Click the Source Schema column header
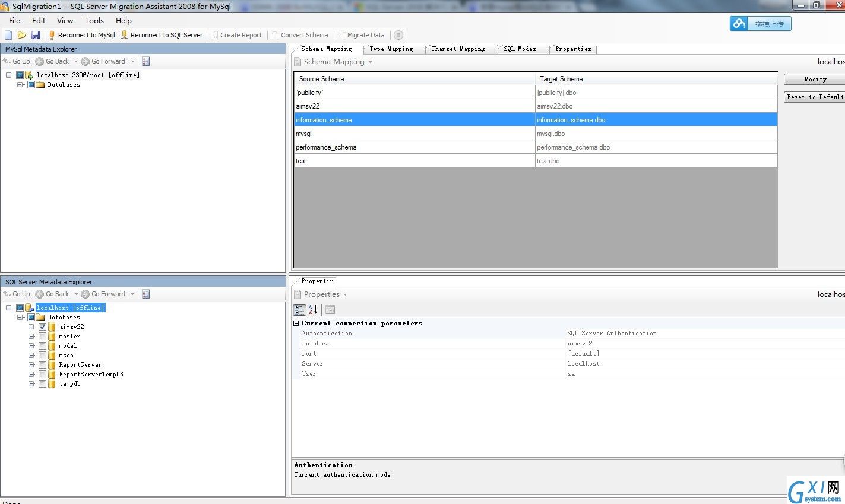This screenshot has width=845, height=504. tap(414, 79)
